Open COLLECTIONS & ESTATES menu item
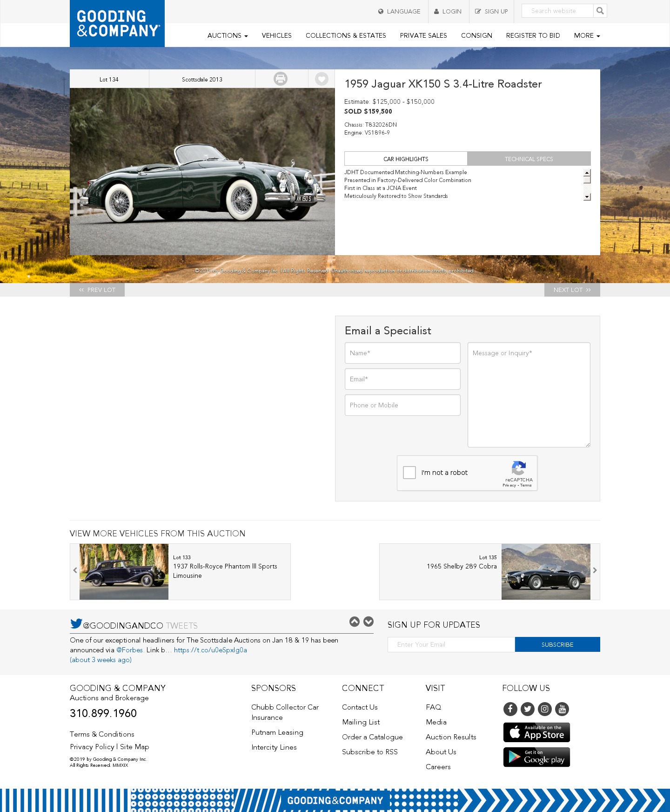Image resolution: width=670 pixels, height=812 pixels. click(346, 35)
